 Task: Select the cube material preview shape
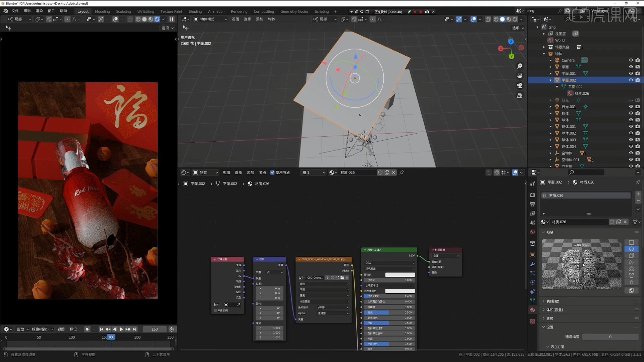[x=631, y=255]
